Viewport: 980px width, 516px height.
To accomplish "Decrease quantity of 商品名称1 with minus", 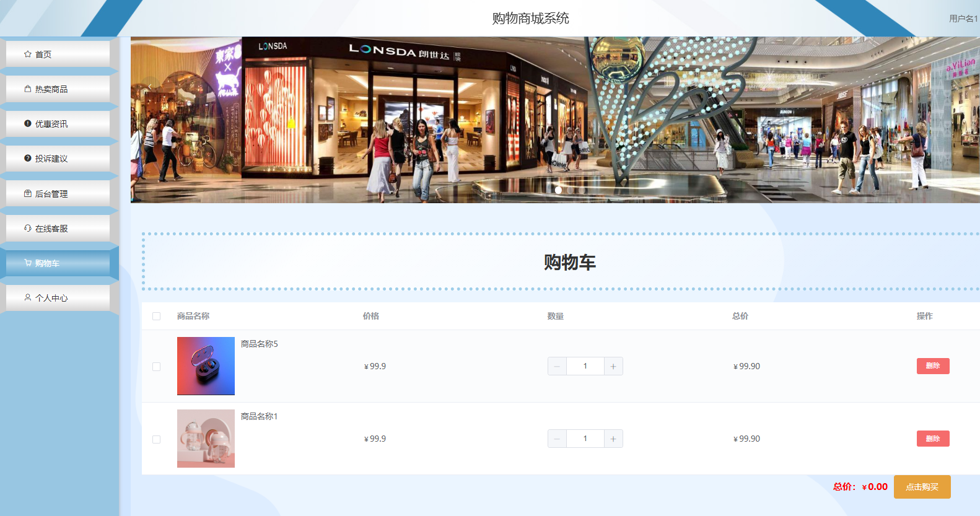I will [557, 439].
